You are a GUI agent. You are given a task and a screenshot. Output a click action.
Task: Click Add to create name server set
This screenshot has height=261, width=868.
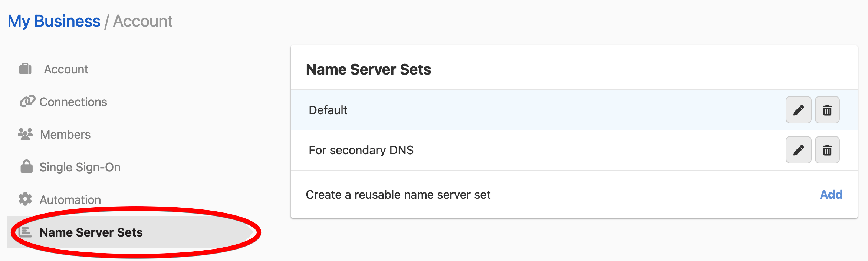click(x=831, y=195)
